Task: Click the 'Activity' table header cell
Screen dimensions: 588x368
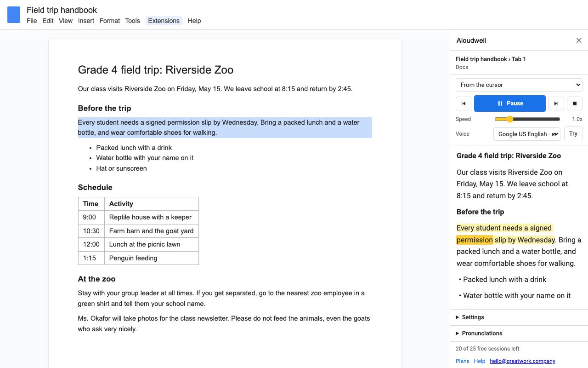Action: click(x=152, y=204)
